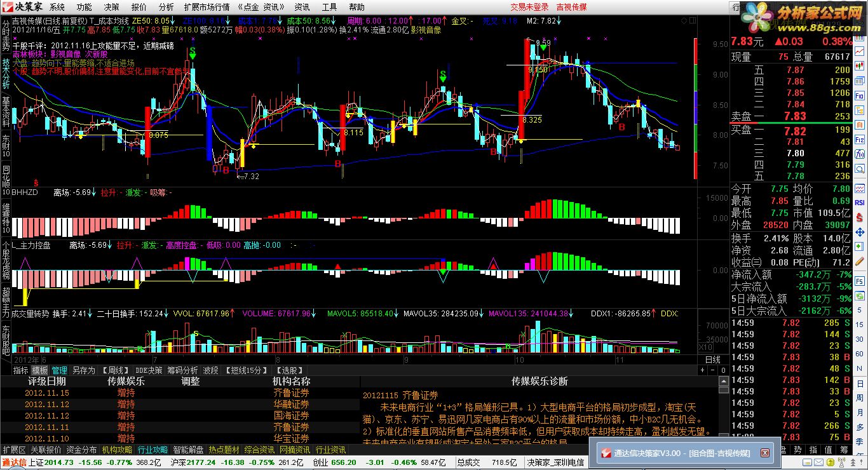Click the green exit arrow icon

[x=860, y=246]
